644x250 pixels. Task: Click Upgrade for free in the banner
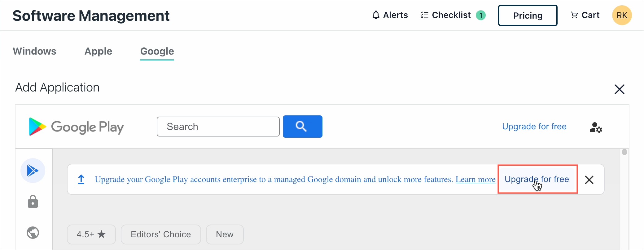coord(537,179)
